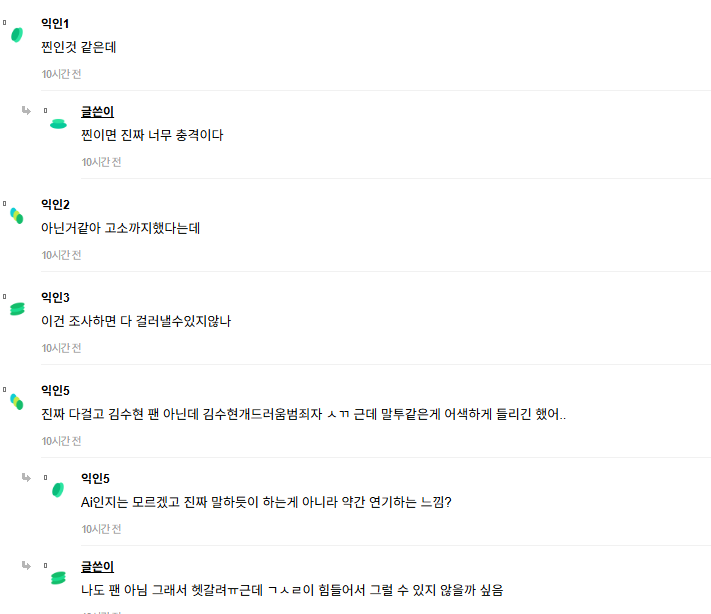The image size is (711, 614).
Task: Click the reply arrow before 나도 팬 아님 comment
Action: click(26, 565)
